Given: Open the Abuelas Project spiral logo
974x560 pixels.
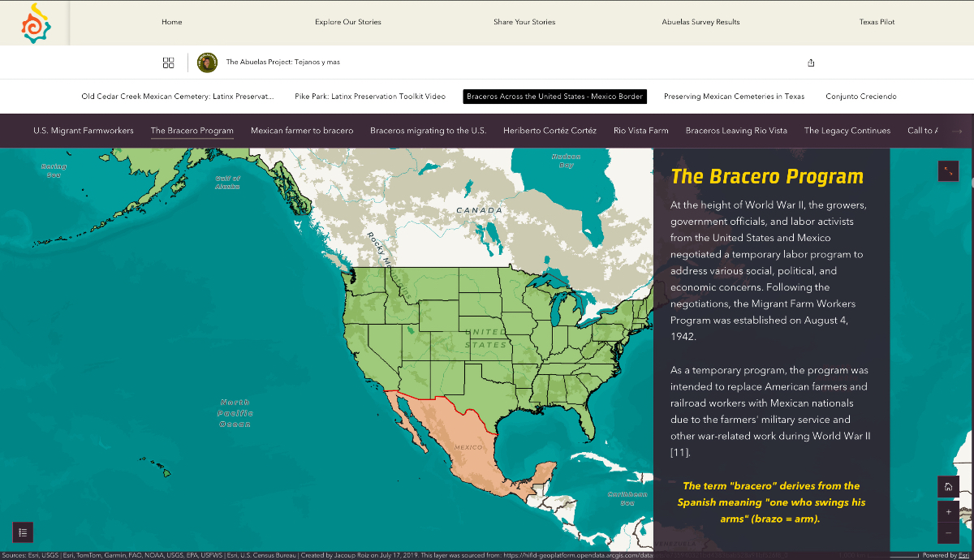Looking at the screenshot, I should [34, 22].
